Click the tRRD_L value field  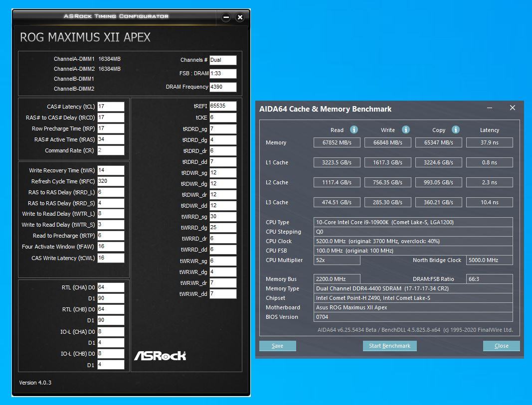[111, 192]
